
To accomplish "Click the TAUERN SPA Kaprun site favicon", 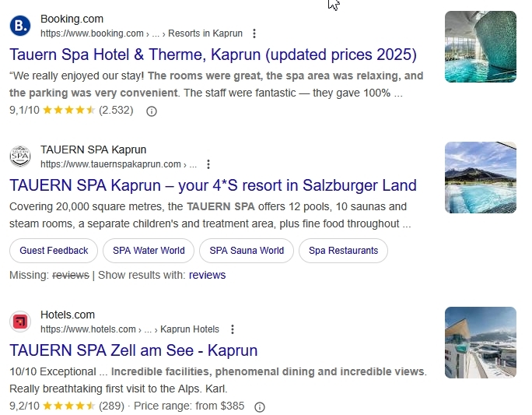I will 20,157.
